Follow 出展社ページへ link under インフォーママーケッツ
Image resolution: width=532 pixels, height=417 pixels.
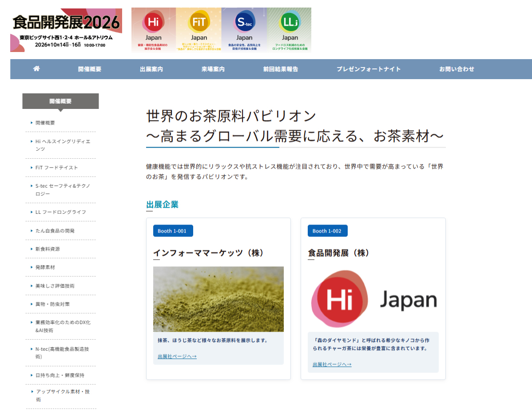tap(177, 357)
